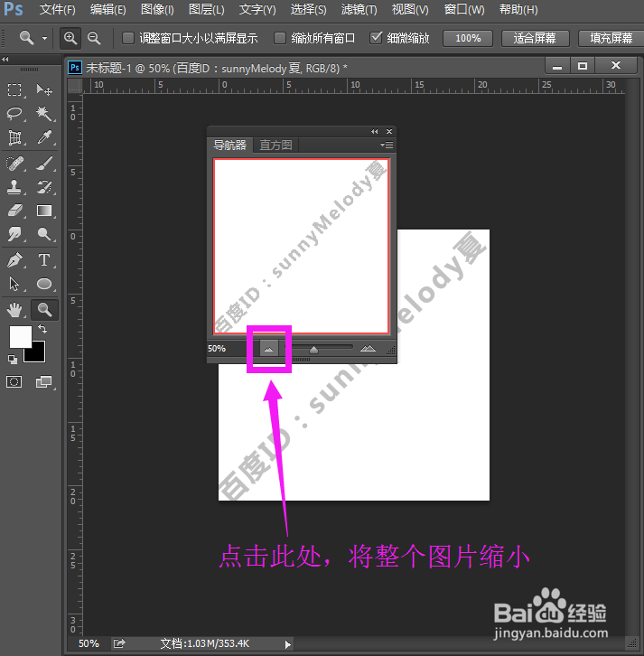The height and width of the screenshot is (656, 644).
Task: Switch to 直方图 tab
Action: click(x=275, y=145)
